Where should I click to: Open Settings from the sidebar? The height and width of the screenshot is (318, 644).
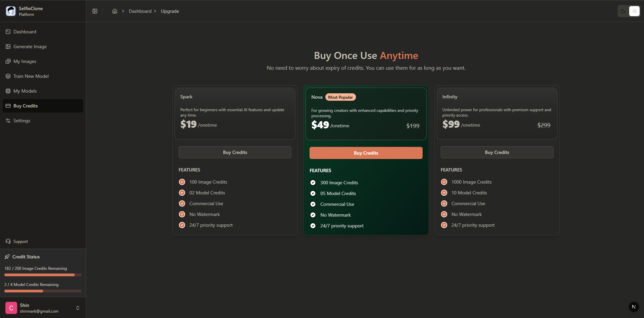tap(22, 121)
